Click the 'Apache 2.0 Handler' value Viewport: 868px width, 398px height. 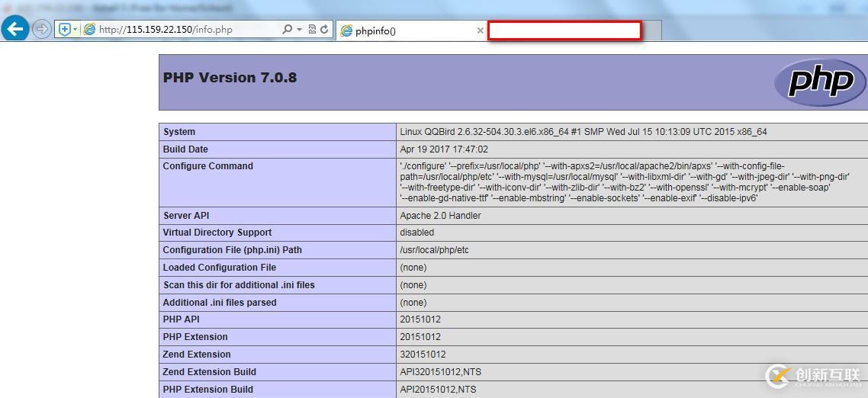point(440,215)
